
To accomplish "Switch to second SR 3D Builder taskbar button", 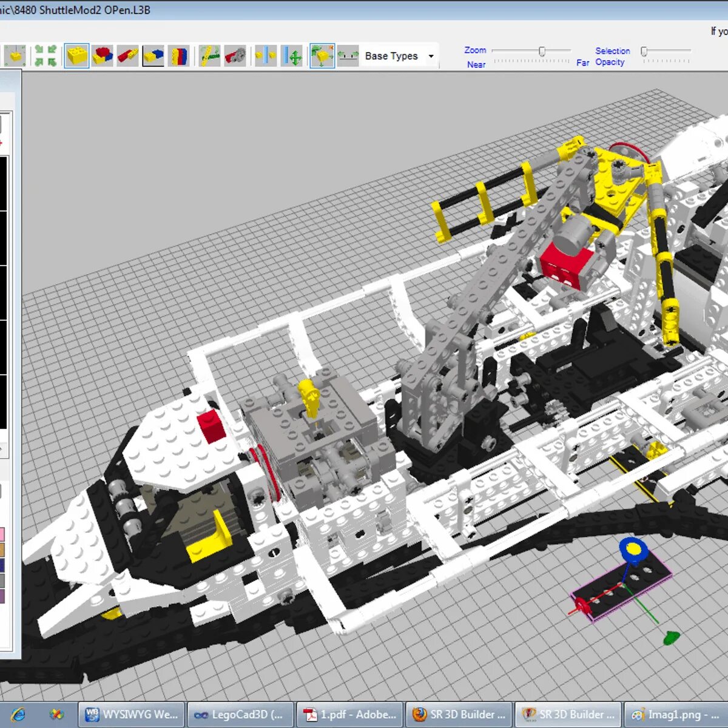I will click(x=568, y=715).
